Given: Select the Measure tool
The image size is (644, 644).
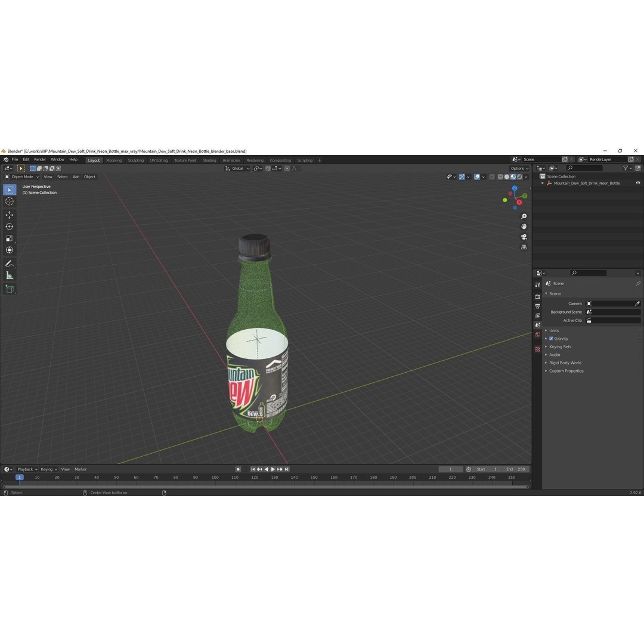Looking at the screenshot, I should tap(10, 275).
